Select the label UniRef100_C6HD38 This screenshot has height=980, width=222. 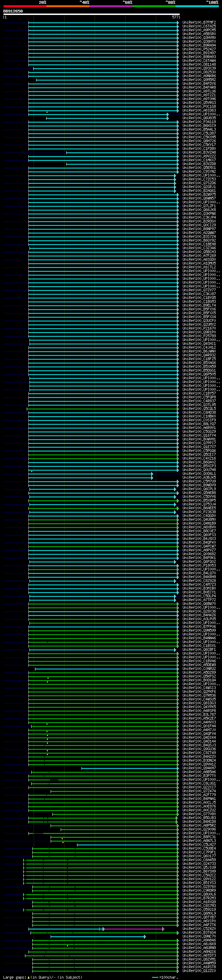coord(199,412)
